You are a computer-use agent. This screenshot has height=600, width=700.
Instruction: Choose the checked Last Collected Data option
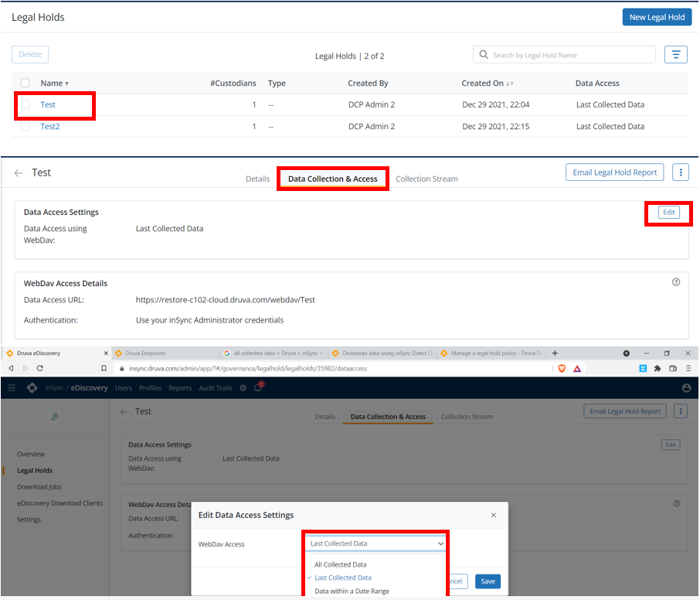point(343,578)
